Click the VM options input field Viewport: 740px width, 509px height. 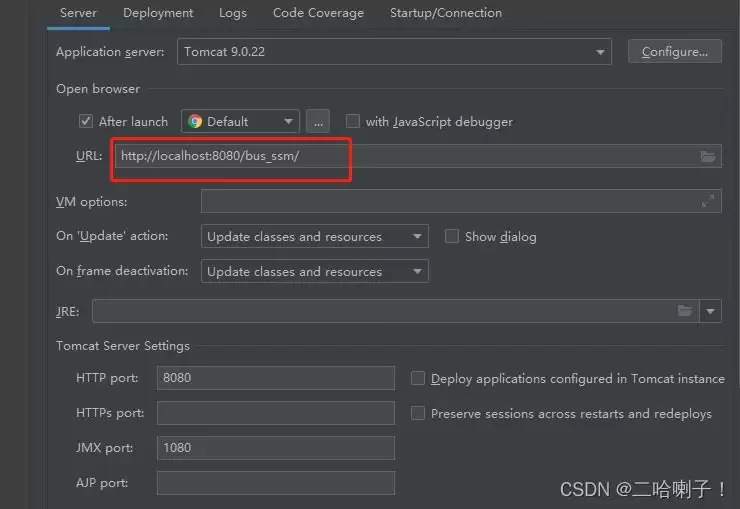click(461, 201)
